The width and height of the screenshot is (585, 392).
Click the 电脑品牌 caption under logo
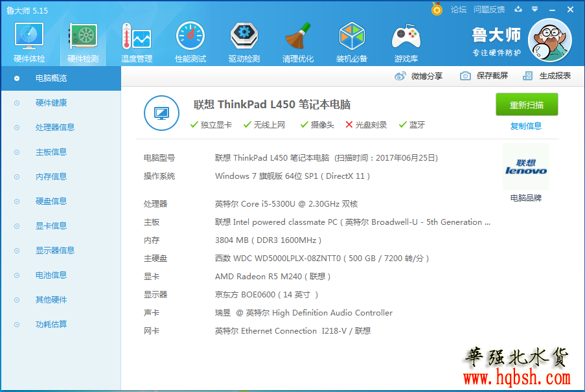tap(525, 198)
